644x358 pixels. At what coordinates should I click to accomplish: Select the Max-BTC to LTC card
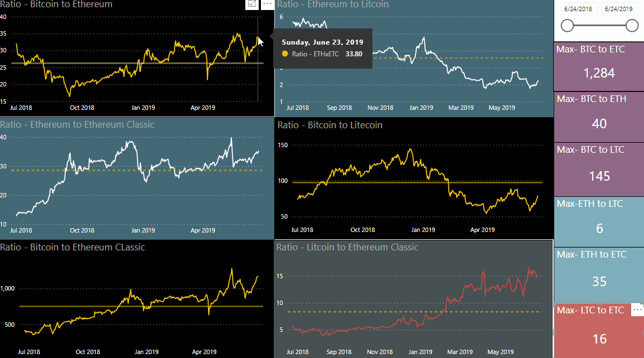coord(598,165)
